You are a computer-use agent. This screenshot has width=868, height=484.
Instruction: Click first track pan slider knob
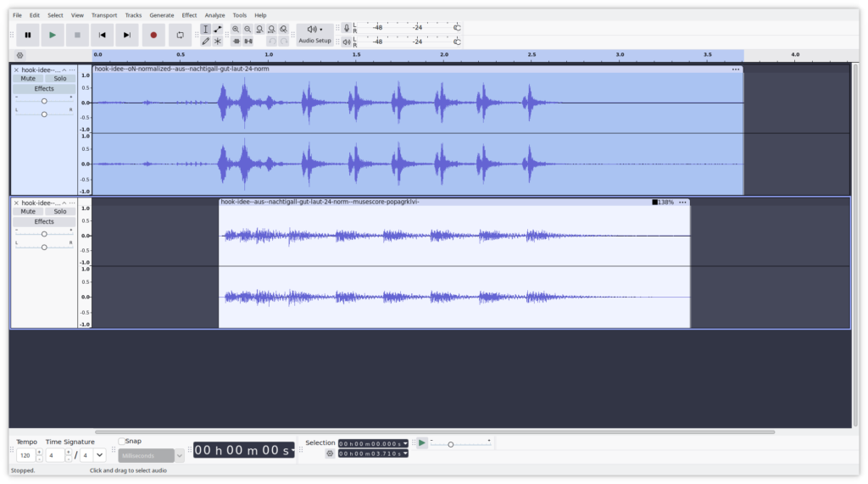click(x=44, y=114)
